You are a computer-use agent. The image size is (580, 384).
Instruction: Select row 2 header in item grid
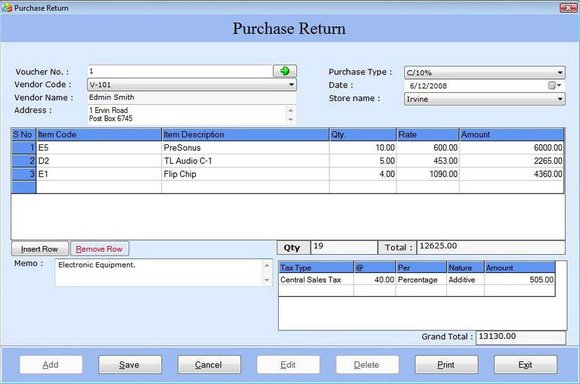pyautogui.click(x=24, y=161)
